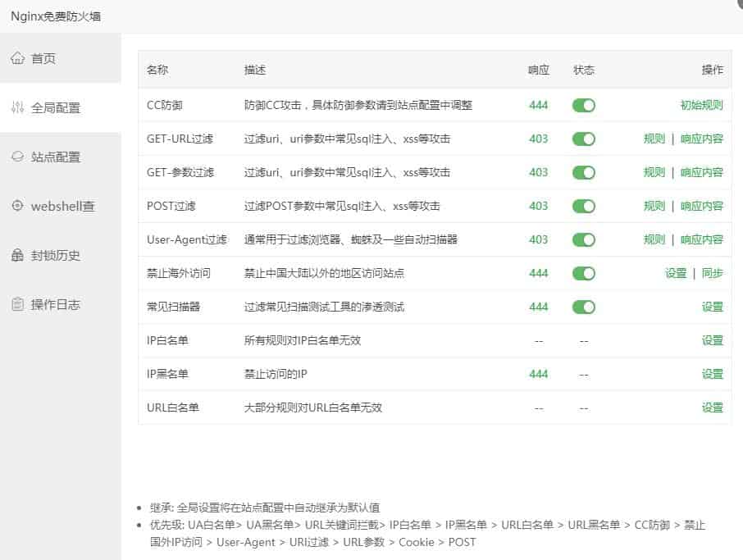Open the 站点配置 tab label

[56, 157]
